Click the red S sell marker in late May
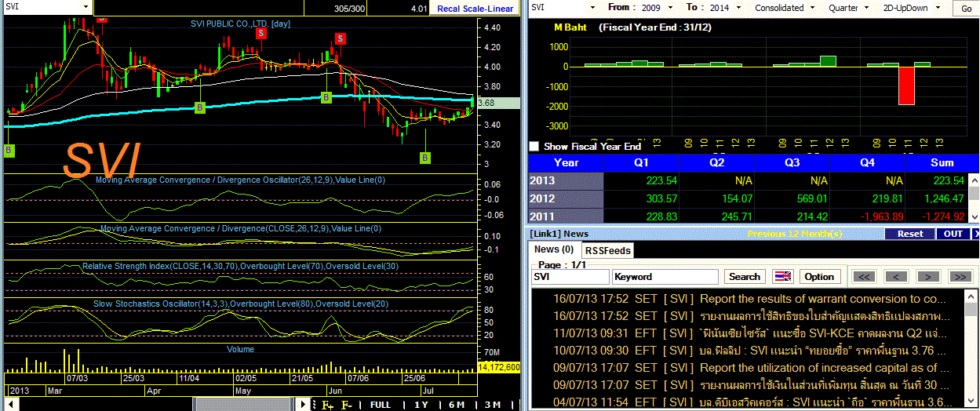 click(x=340, y=38)
